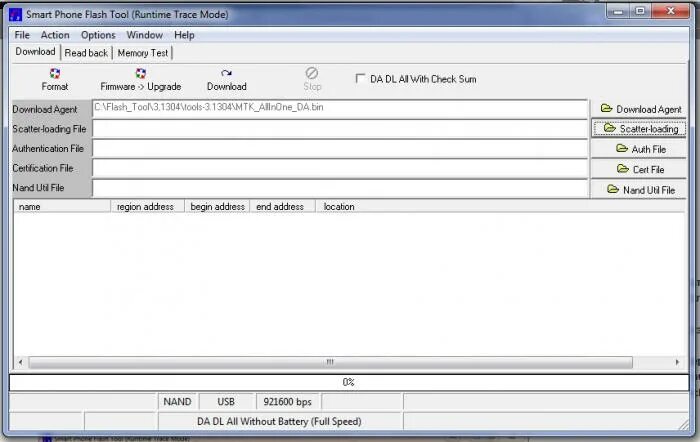Minimize the Flash Tool window
Screen dimensions: 700x442
[618, 11]
